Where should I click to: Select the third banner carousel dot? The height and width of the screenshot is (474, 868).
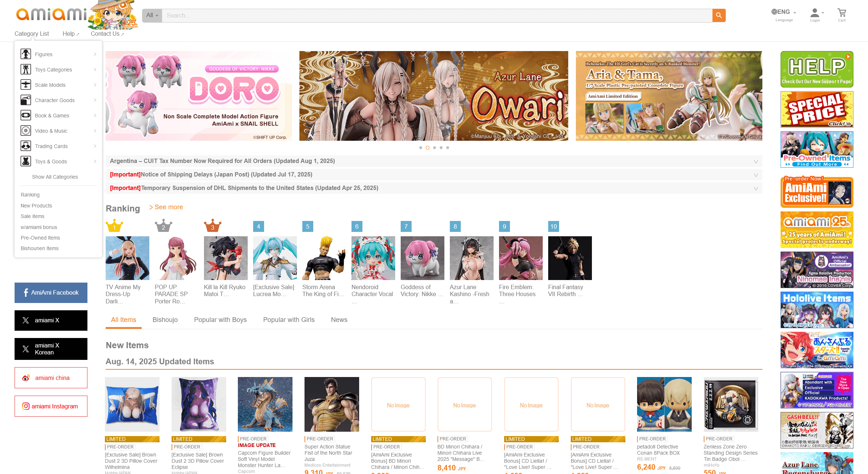click(435, 148)
